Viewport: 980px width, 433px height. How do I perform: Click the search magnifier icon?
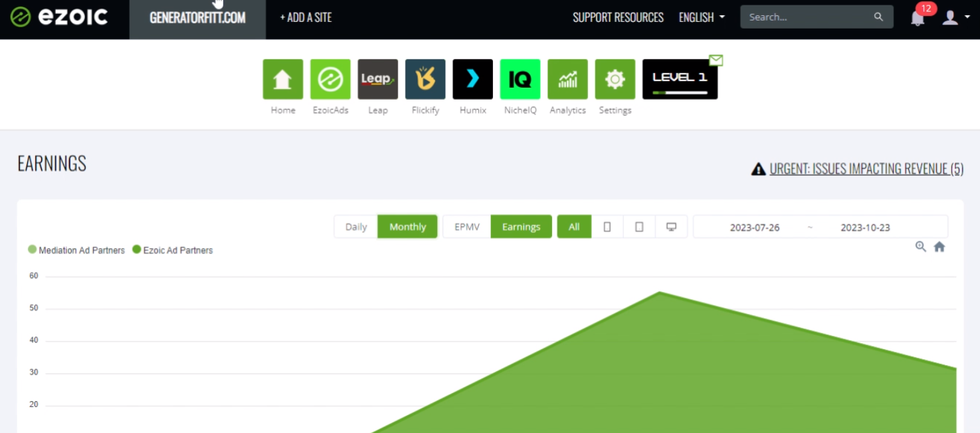[x=878, y=17]
